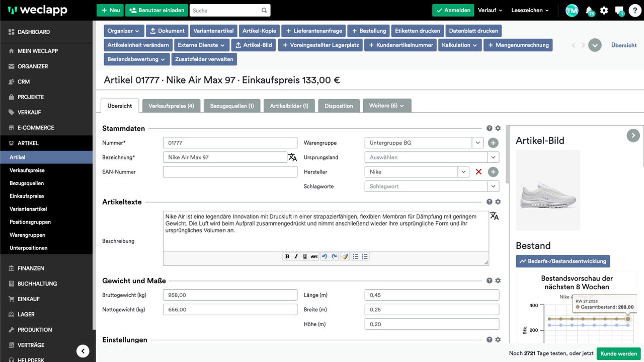Click Lieferantenanfrage button
644x362 pixels.
pyautogui.click(x=314, y=31)
